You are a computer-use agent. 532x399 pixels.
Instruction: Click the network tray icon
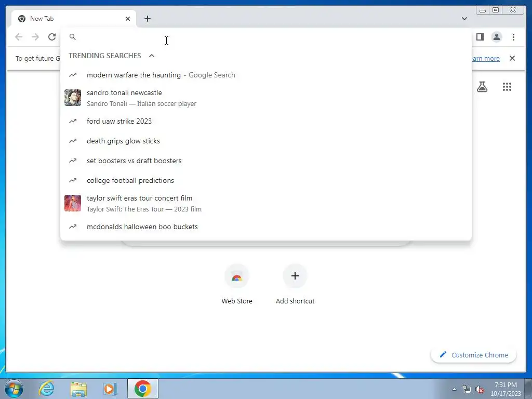(467, 389)
